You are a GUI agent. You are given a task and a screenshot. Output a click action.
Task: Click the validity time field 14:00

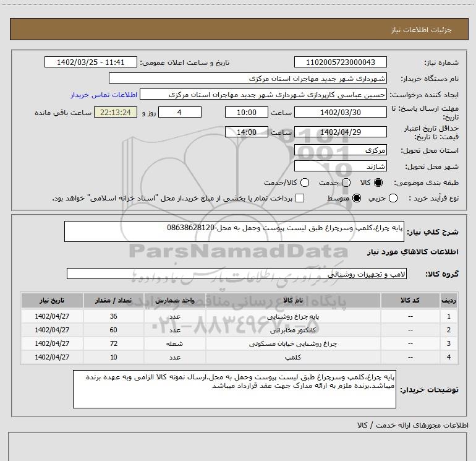coord(247,132)
